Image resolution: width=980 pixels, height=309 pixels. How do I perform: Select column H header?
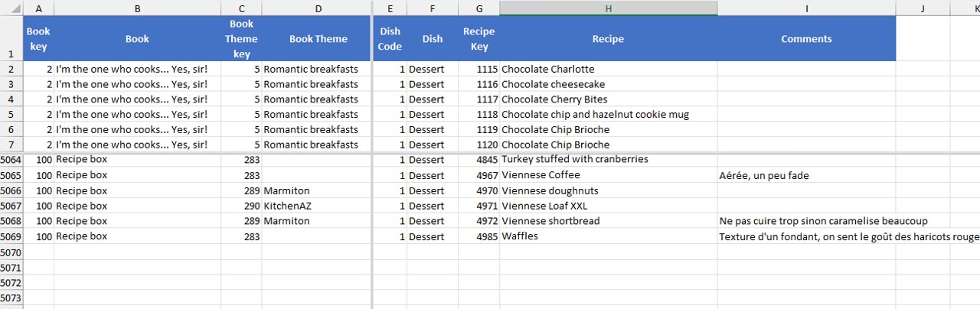pyautogui.click(x=608, y=8)
